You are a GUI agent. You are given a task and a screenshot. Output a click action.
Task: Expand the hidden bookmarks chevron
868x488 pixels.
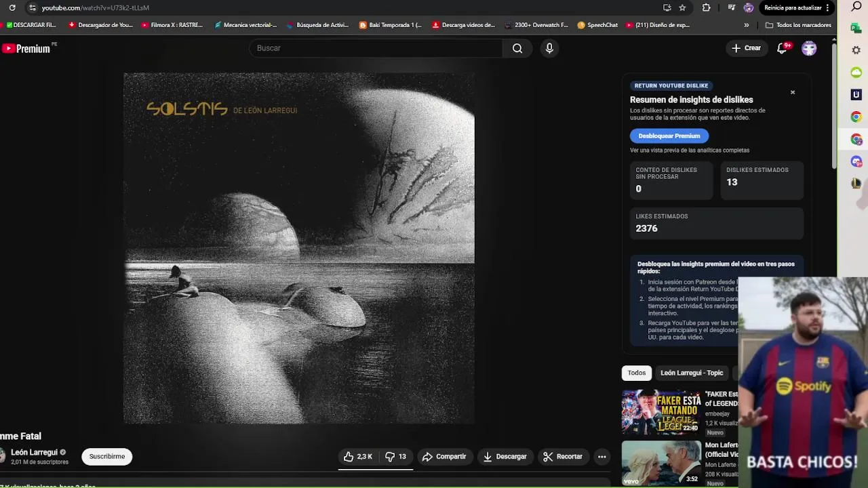click(x=747, y=25)
